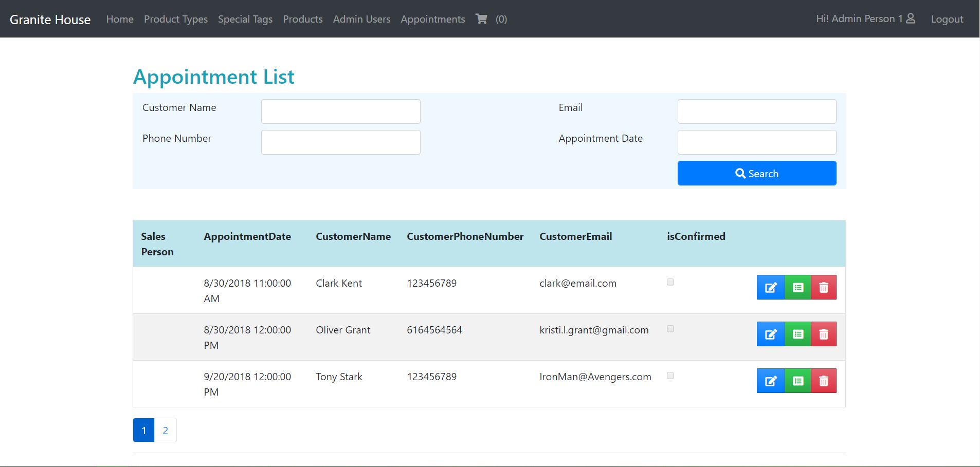This screenshot has height=467, width=980.
Task: Click the user profile icon beside Admin Person
Action: [911, 18]
